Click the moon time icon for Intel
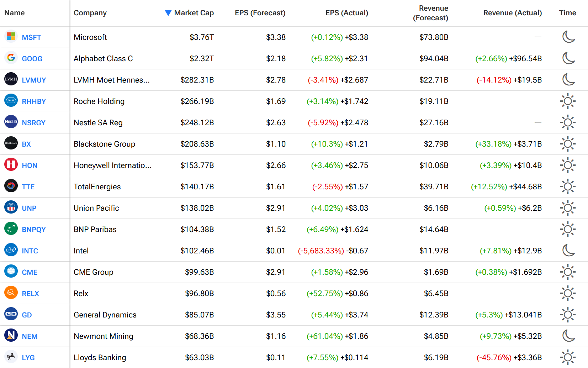The width and height of the screenshot is (588, 368). pyautogui.click(x=568, y=250)
